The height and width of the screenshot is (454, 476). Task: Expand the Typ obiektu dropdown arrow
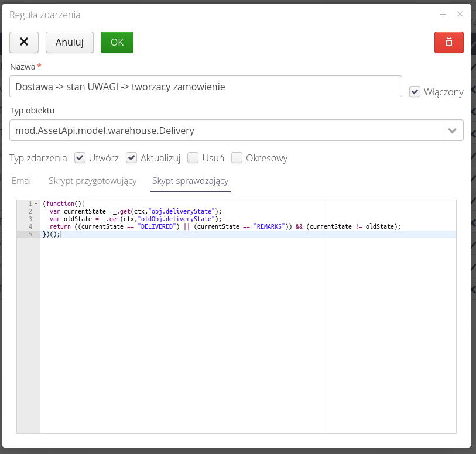[452, 130]
